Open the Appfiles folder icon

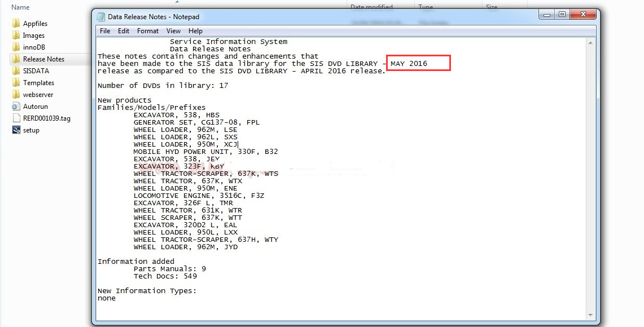[x=16, y=23]
